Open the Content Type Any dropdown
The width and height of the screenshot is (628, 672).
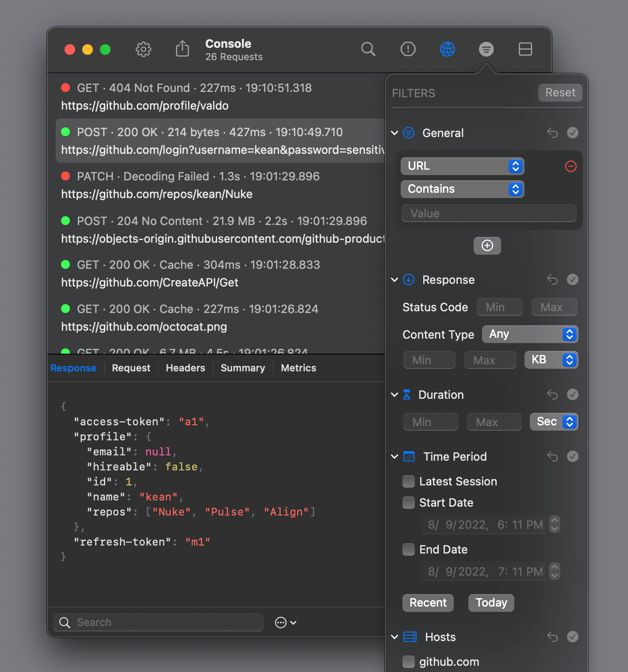coord(530,334)
